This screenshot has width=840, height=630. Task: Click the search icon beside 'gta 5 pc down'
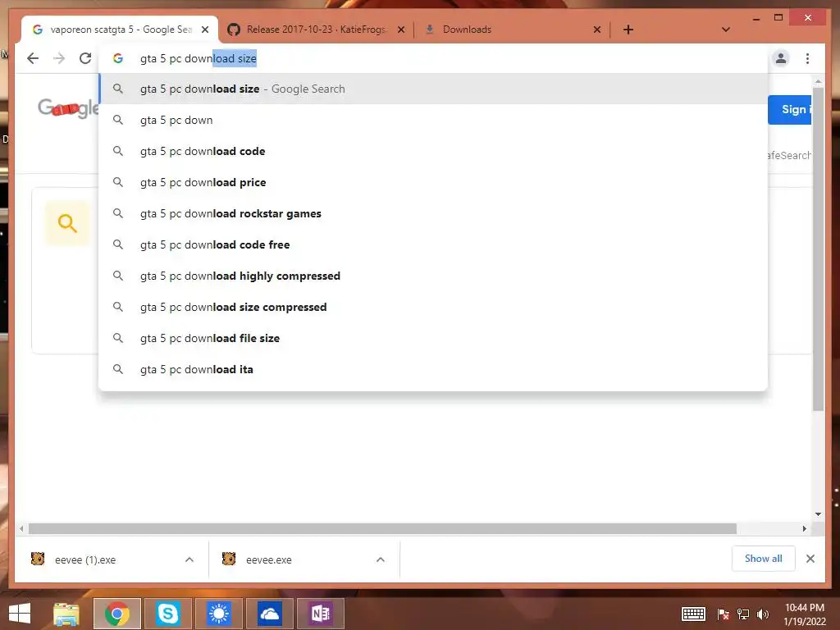[x=118, y=120]
